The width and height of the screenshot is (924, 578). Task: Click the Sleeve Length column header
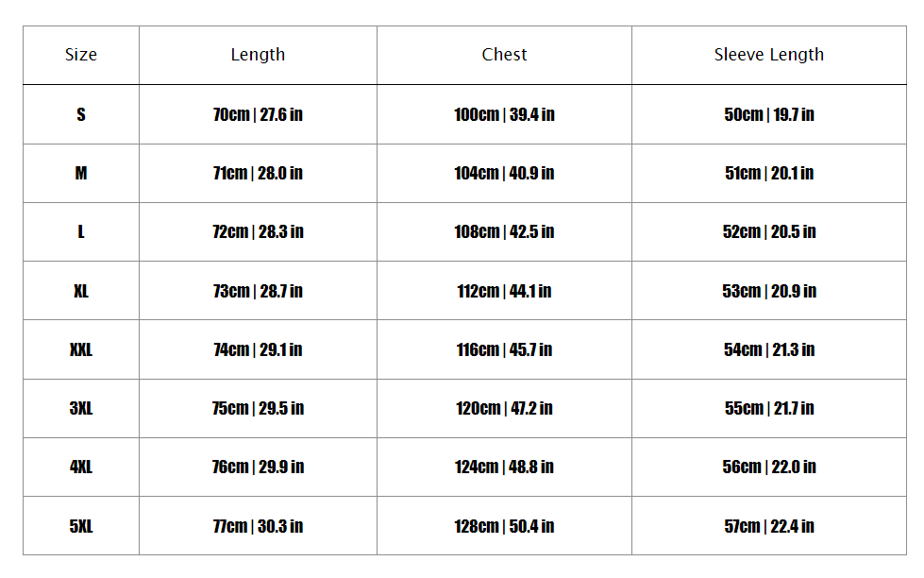768,55
